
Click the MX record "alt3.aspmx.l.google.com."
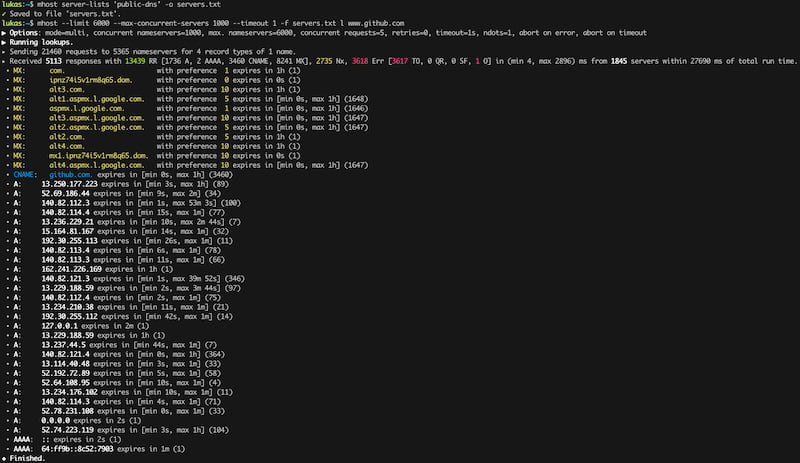click(x=97, y=118)
